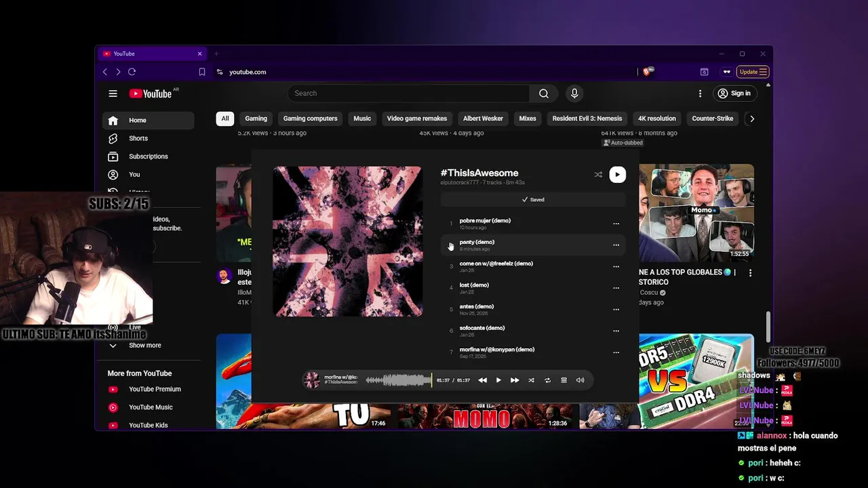The width and height of the screenshot is (868, 488).
Task: Click the YouTube logo
Action: [x=151, y=94]
